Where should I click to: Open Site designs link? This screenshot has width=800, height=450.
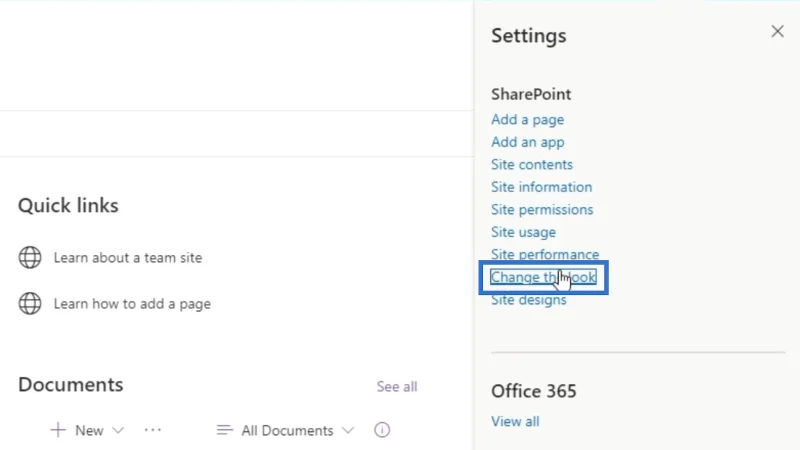point(529,299)
